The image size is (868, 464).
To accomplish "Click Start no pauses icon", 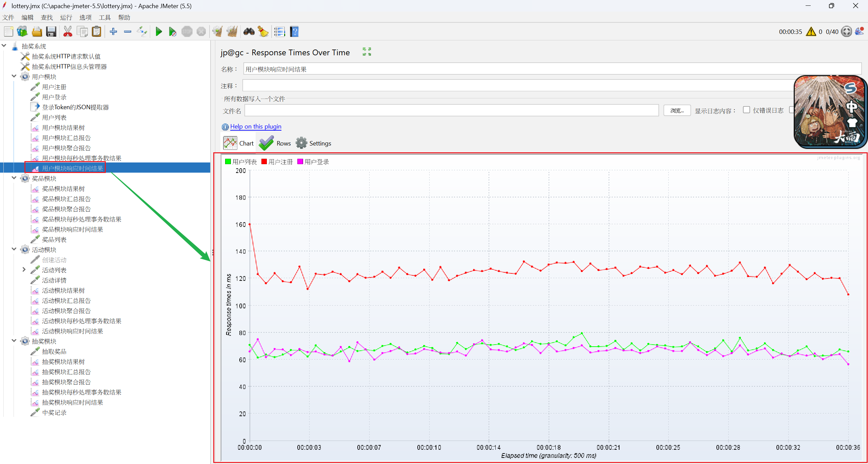I will point(172,32).
